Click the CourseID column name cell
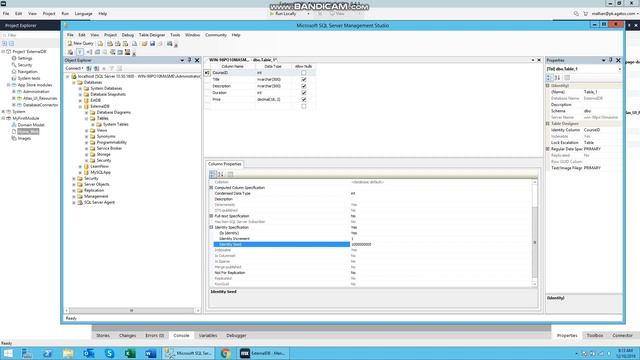 coord(232,73)
